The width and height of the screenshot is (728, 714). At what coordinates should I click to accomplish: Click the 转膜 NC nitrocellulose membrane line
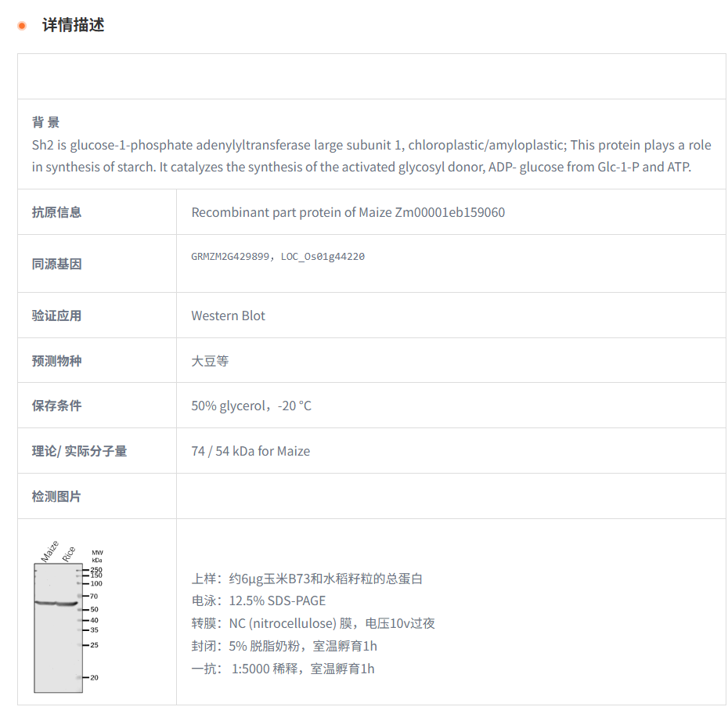tap(313, 623)
